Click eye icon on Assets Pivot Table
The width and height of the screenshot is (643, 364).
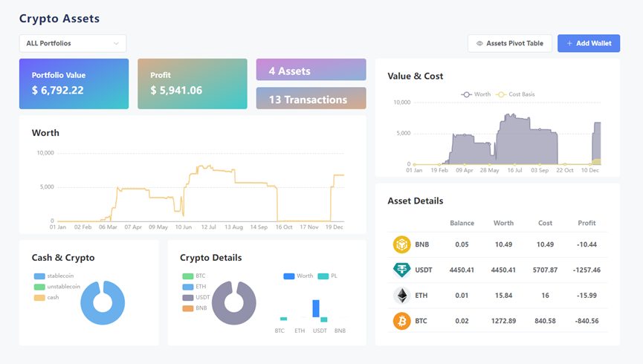click(479, 43)
